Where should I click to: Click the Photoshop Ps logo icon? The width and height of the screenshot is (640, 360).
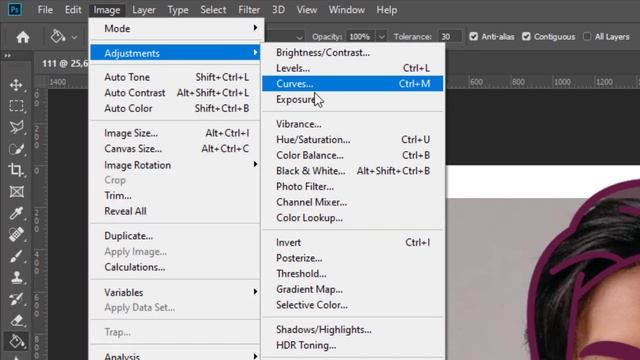[x=15, y=9]
